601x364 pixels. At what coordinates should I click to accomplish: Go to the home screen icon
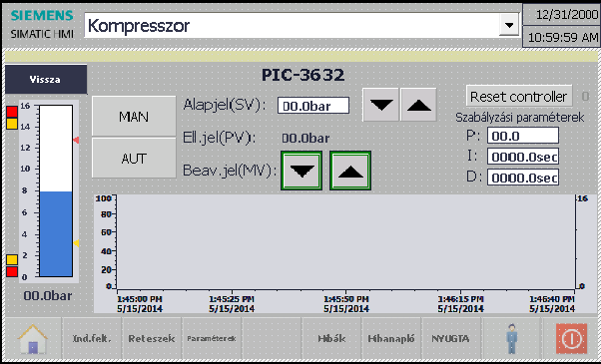pos(33,338)
